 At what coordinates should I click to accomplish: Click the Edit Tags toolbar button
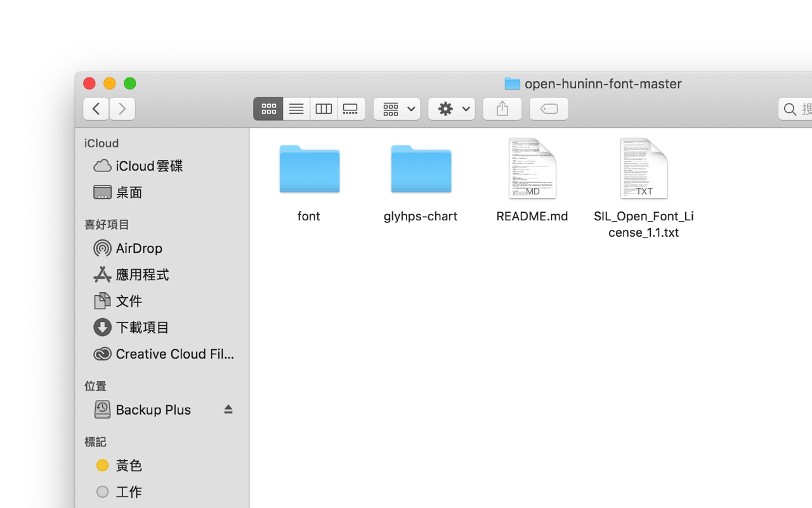(549, 109)
